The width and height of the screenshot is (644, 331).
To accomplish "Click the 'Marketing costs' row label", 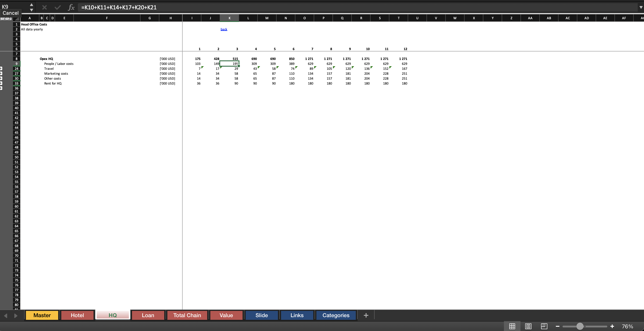I will click(x=56, y=73).
